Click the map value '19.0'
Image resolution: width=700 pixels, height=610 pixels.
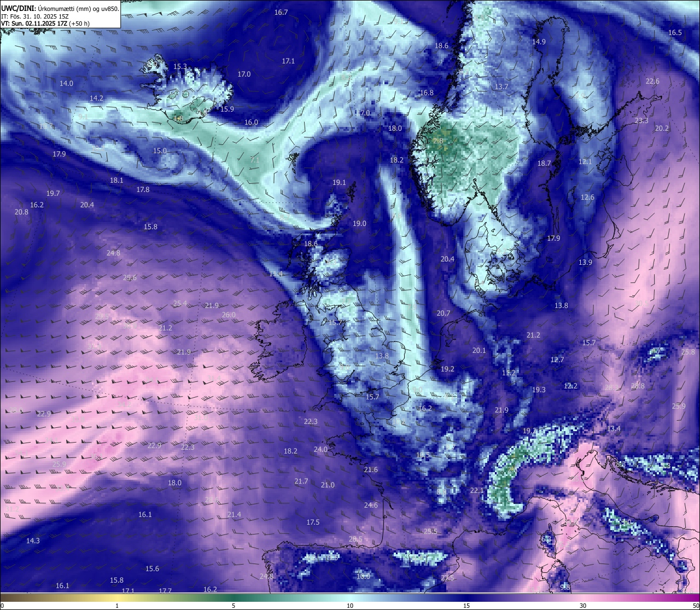(359, 223)
